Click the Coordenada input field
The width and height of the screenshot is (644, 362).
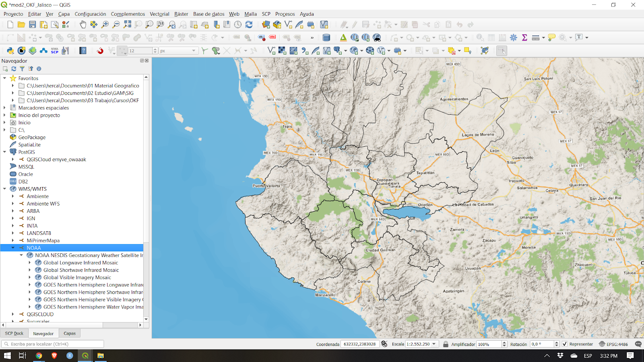[360, 344]
